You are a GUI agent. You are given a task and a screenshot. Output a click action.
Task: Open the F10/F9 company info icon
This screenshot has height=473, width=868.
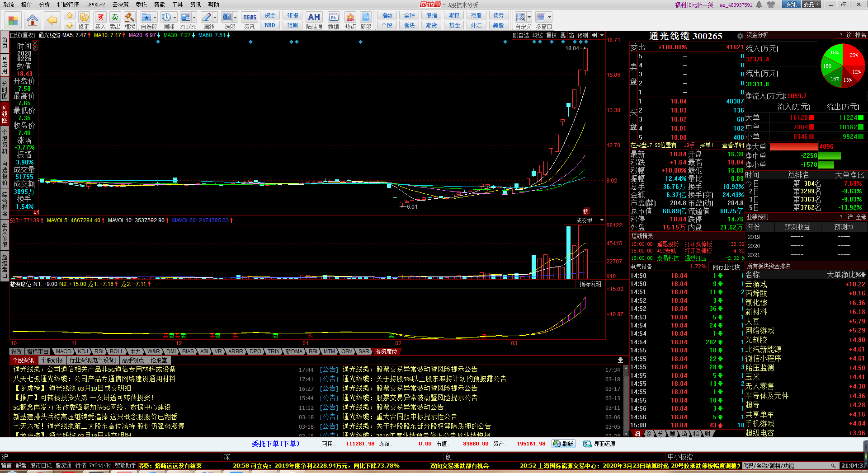point(185,18)
